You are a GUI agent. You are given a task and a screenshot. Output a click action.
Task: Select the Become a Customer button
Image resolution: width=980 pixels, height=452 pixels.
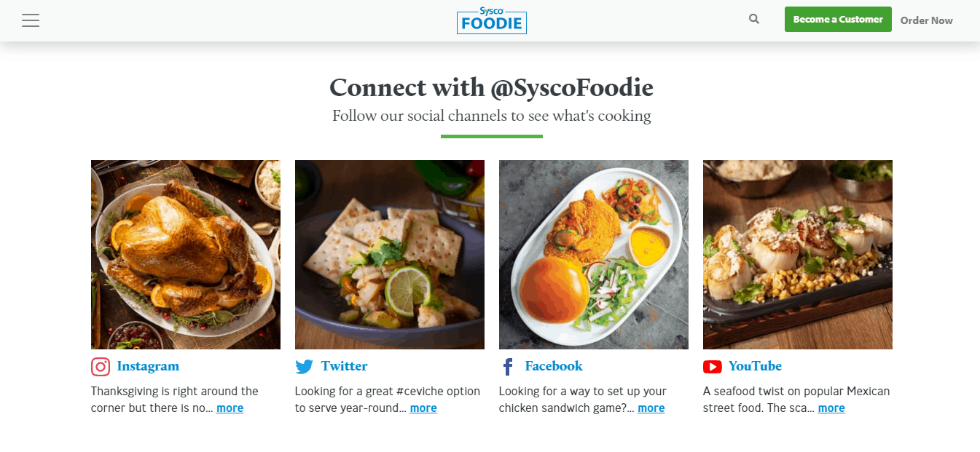click(x=838, y=19)
